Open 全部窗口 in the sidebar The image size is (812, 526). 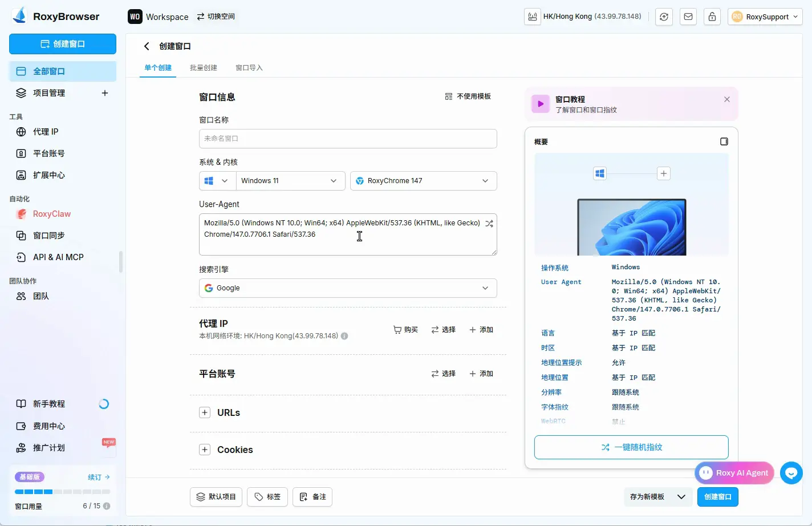(63, 71)
